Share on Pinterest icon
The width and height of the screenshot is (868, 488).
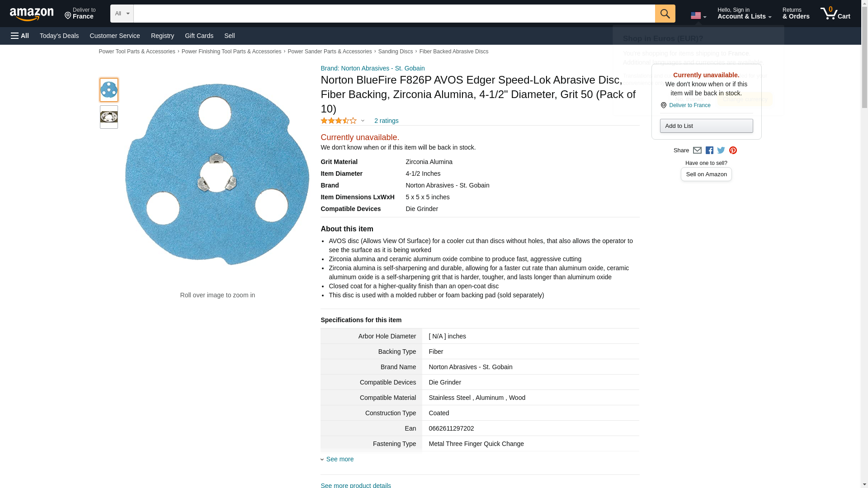[x=733, y=150]
